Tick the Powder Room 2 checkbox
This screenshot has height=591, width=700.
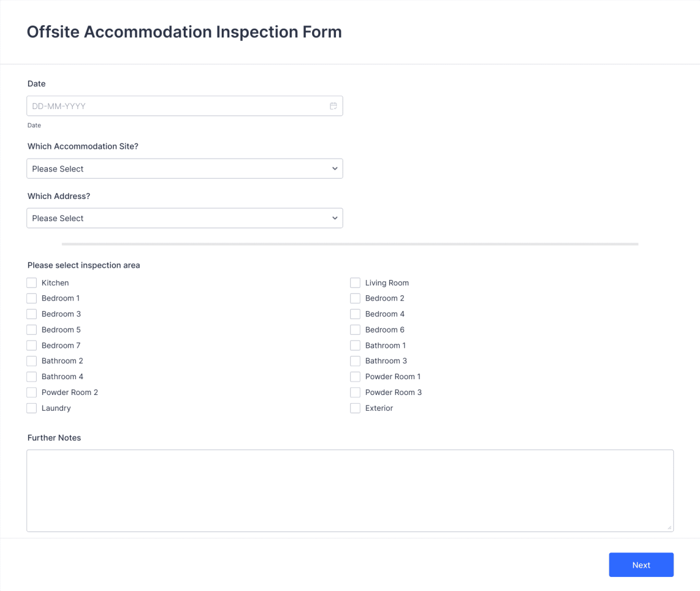pos(32,392)
